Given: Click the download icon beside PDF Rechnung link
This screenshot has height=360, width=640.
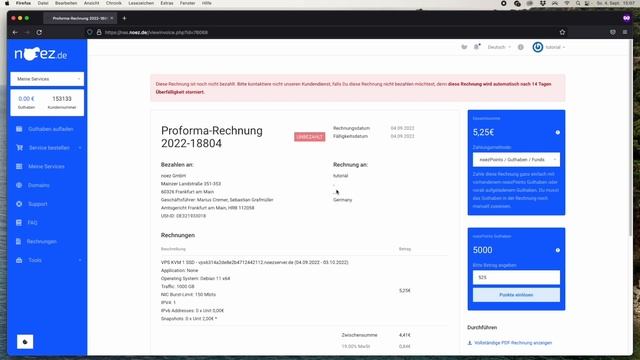Looking at the screenshot, I should coord(470,343).
